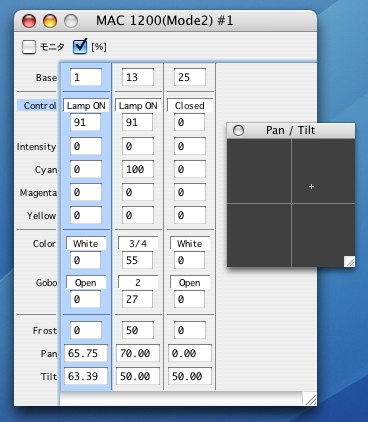Image resolution: width=368 pixels, height=422 pixels.
Task: Click Pan field showing 0.00
Action: click(x=190, y=353)
